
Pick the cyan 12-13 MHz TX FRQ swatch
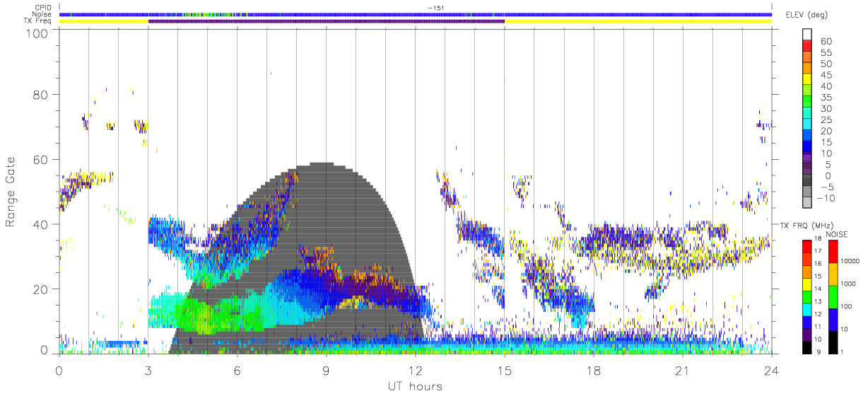807,308
